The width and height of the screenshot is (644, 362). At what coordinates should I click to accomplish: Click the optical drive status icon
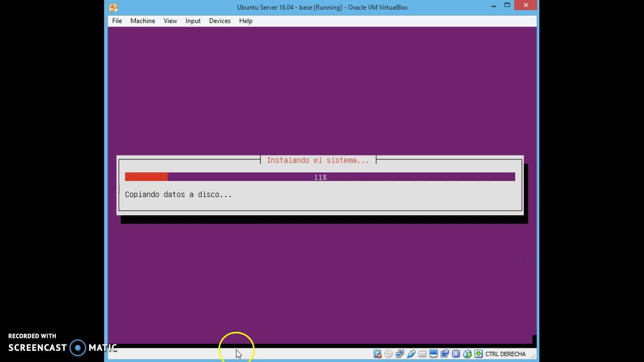pyautogui.click(x=388, y=354)
